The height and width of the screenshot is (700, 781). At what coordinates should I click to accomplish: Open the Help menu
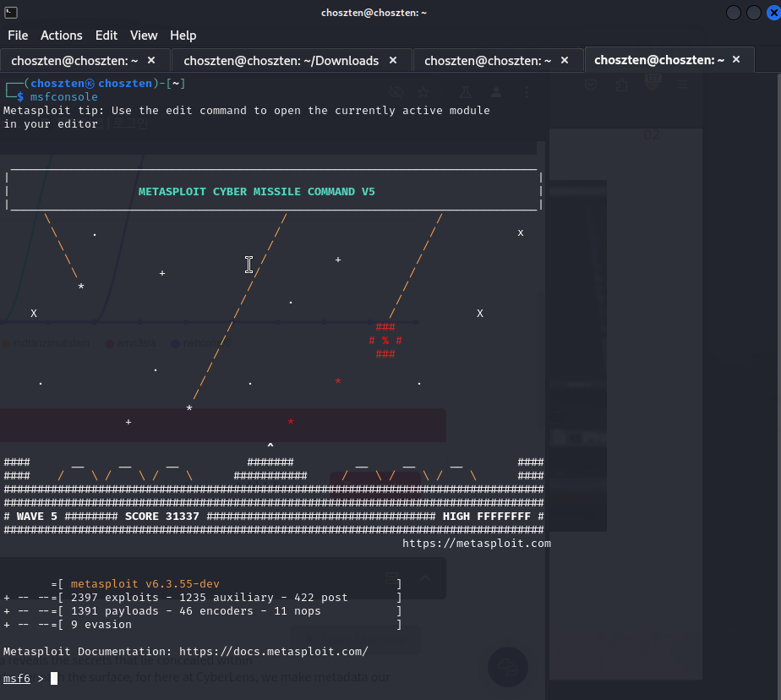tap(183, 36)
